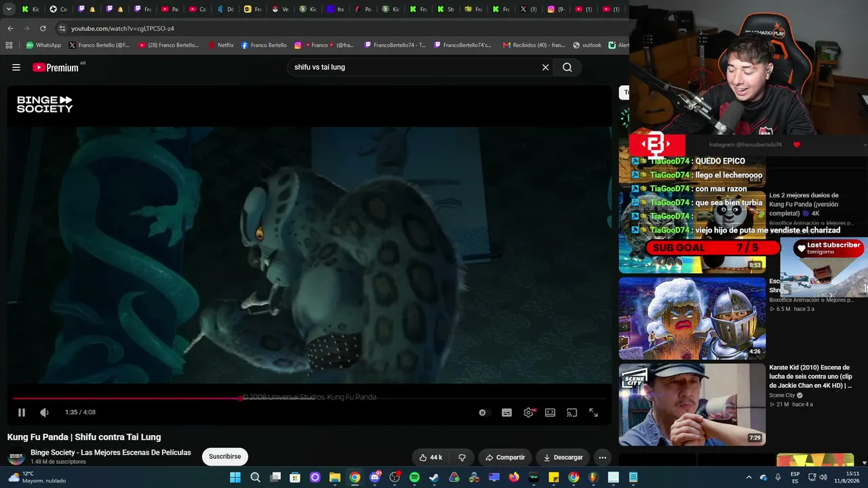The height and width of the screenshot is (488, 868).
Task: Like the video showing 44 k
Action: pyautogui.click(x=431, y=457)
